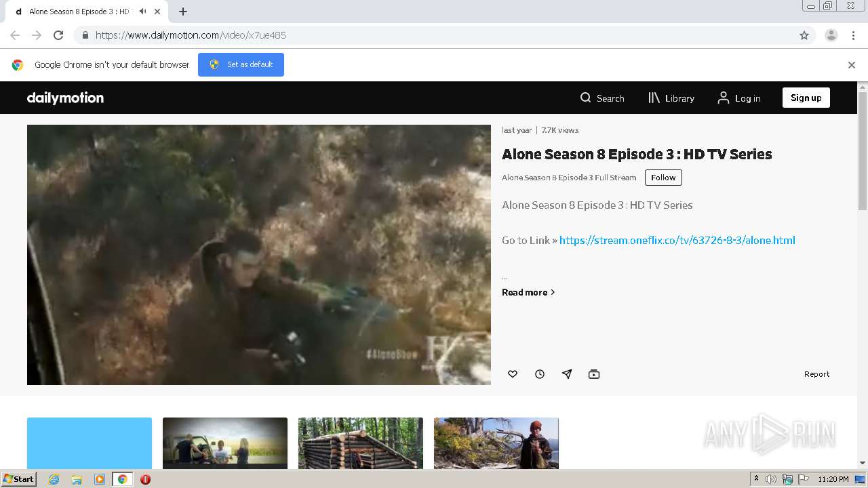Open the blue placeholder thumbnail

90,443
